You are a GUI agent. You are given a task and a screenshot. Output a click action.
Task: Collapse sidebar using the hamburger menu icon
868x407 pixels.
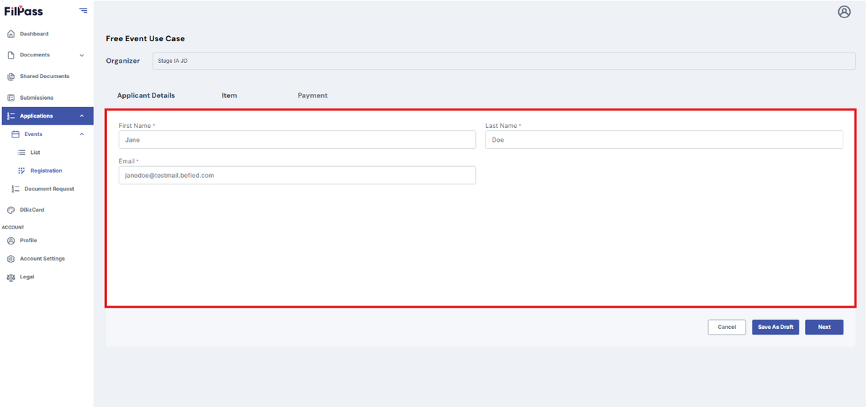click(83, 11)
